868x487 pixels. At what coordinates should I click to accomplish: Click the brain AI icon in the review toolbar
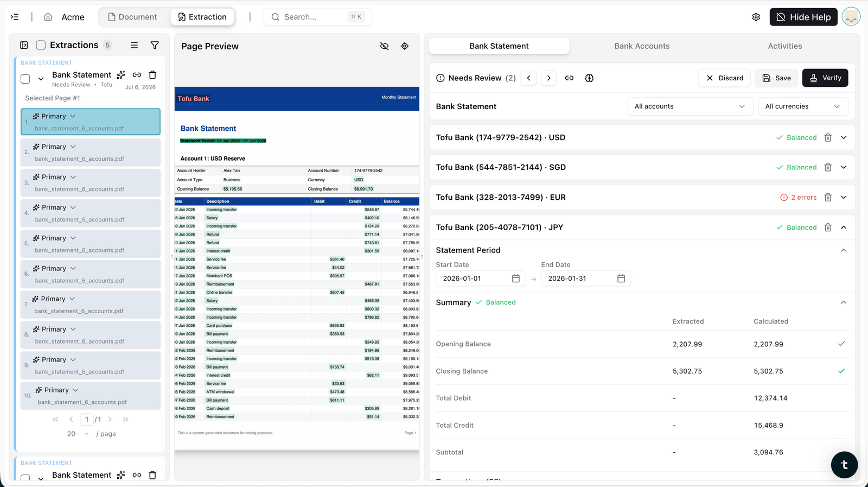point(589,78)
